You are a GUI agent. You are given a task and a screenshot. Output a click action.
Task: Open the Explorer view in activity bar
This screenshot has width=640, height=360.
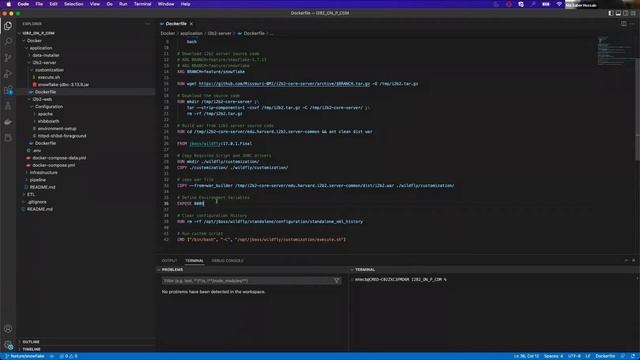(8, 26)
